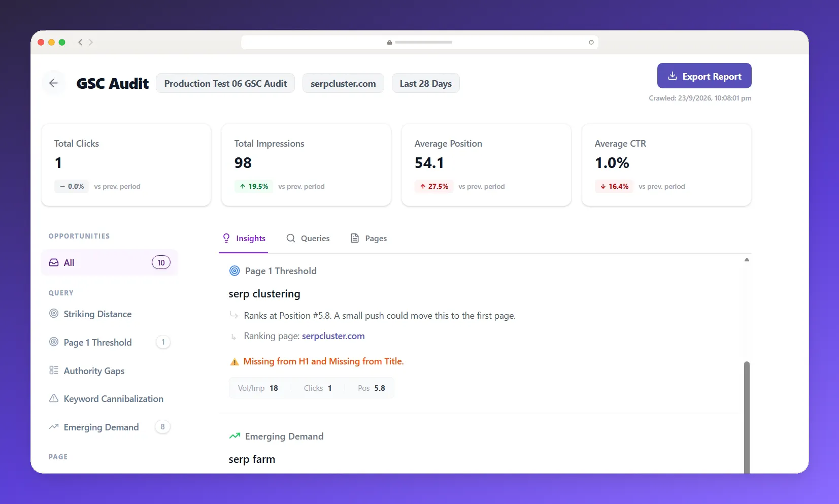This screenshot has height=504, width=839.
Task: Filter by Authority Gaps
Action: click(x=110, y=371)
